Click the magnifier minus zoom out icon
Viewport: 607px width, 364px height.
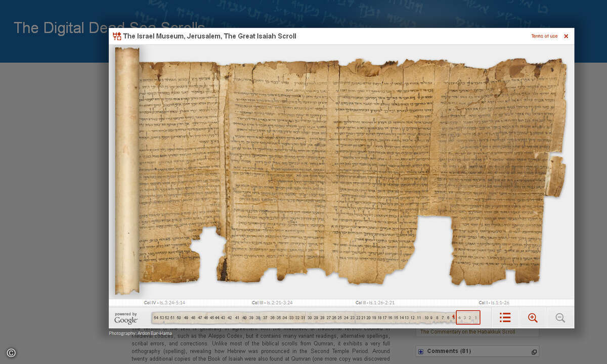(560, 317)
